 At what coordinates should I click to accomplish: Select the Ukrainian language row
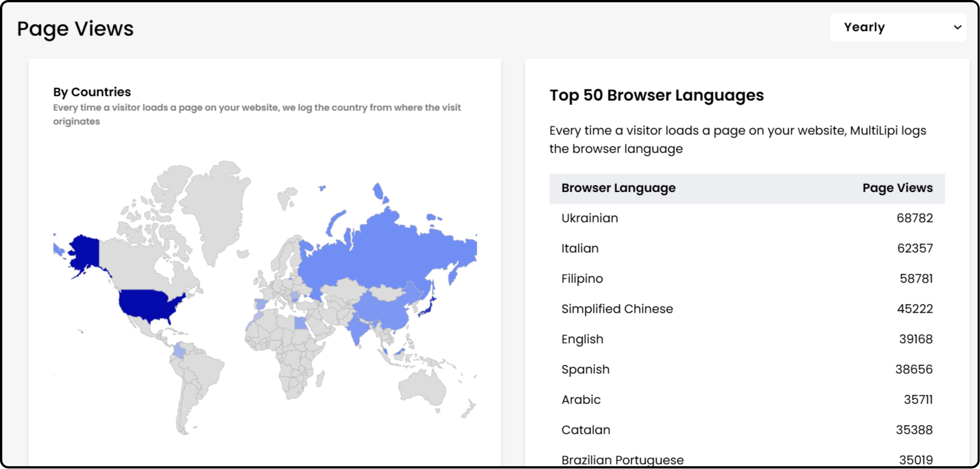tap(747, 218)
